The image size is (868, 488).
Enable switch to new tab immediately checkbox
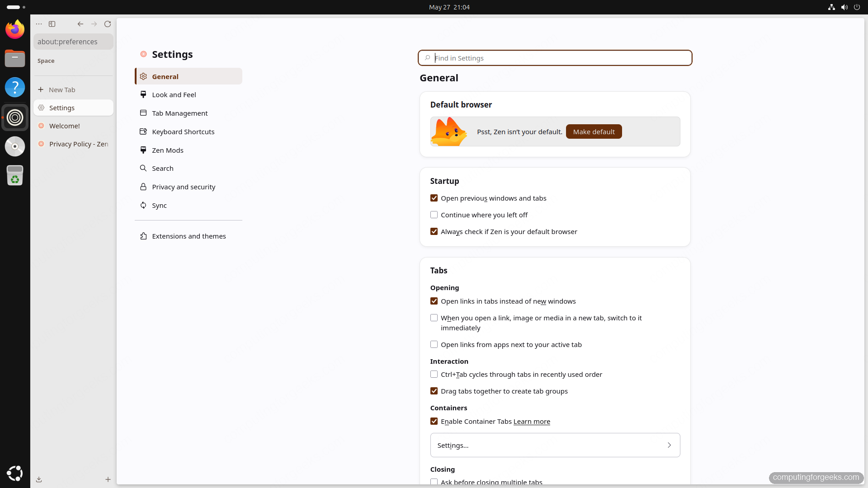(x=434, y=318)
